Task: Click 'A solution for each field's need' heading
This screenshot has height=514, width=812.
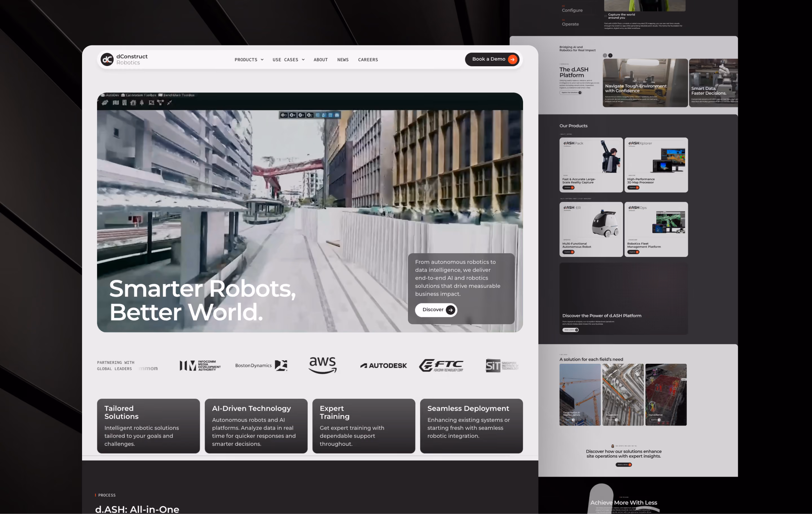Action: [x=591, y=359]
